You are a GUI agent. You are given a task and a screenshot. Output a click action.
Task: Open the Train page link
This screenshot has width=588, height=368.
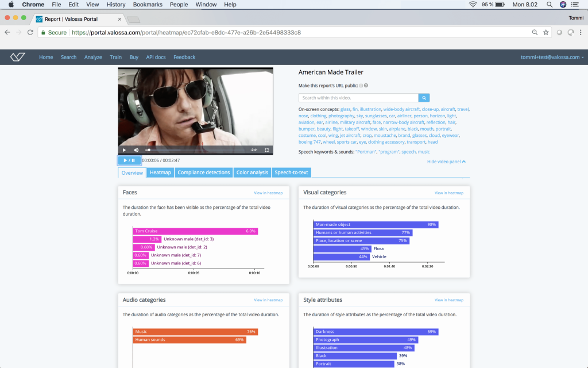point(116,57)
